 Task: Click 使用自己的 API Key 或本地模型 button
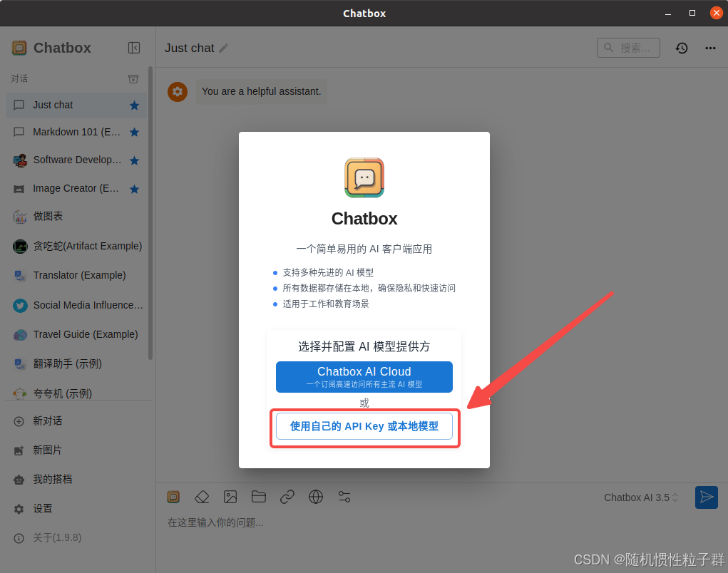coord(364,426)
